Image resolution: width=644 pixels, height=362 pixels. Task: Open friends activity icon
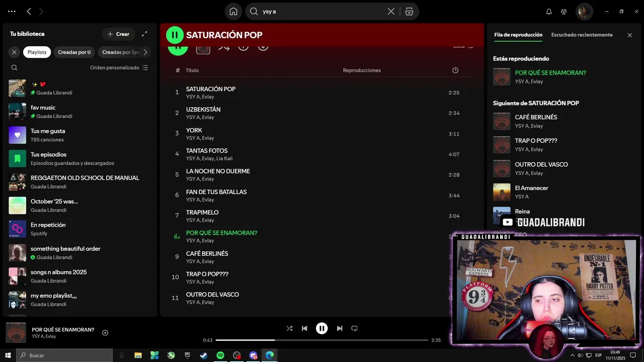pyautogui.click(x=564, y=12)
